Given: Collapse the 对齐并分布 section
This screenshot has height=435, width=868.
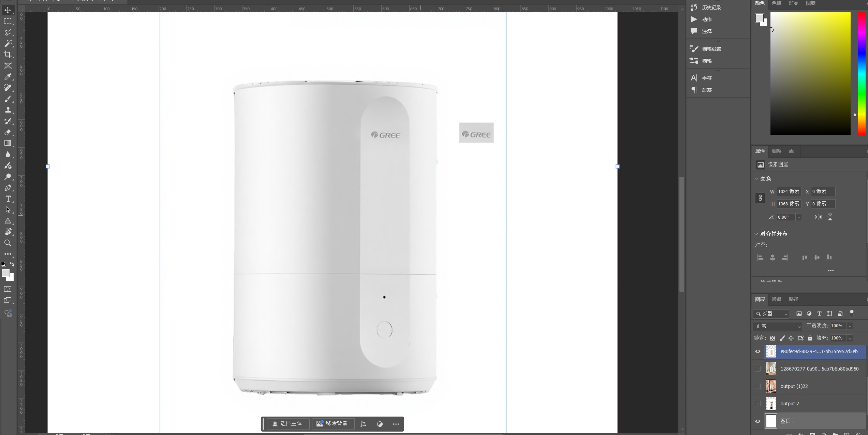Looking at the screenshot, I should click(756, 234).
